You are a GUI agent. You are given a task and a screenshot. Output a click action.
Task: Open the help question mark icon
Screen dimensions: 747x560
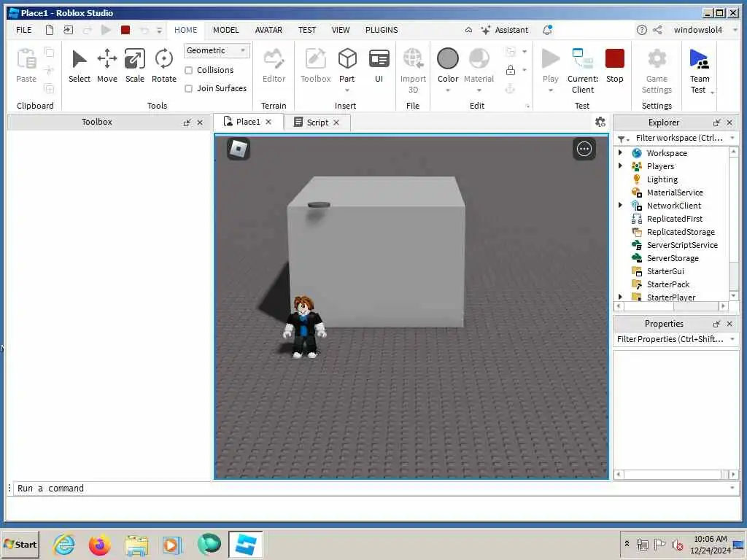tap(642, 30)
